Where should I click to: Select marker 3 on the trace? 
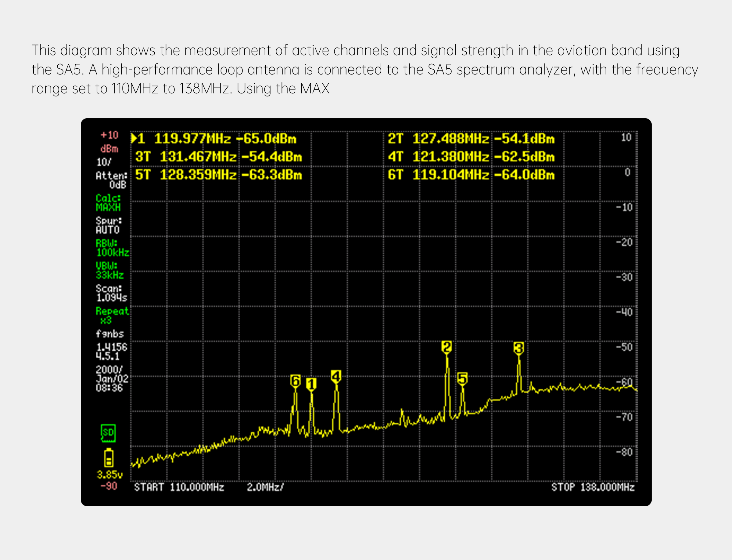(x=518, y=348)
